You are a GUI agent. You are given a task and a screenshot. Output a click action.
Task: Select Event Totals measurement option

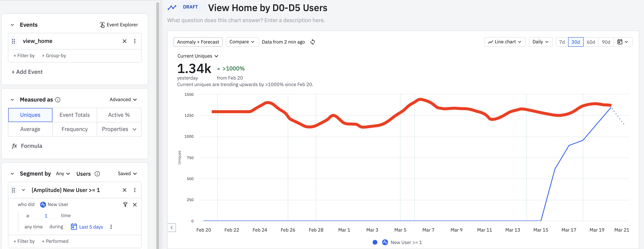(75, 115)
